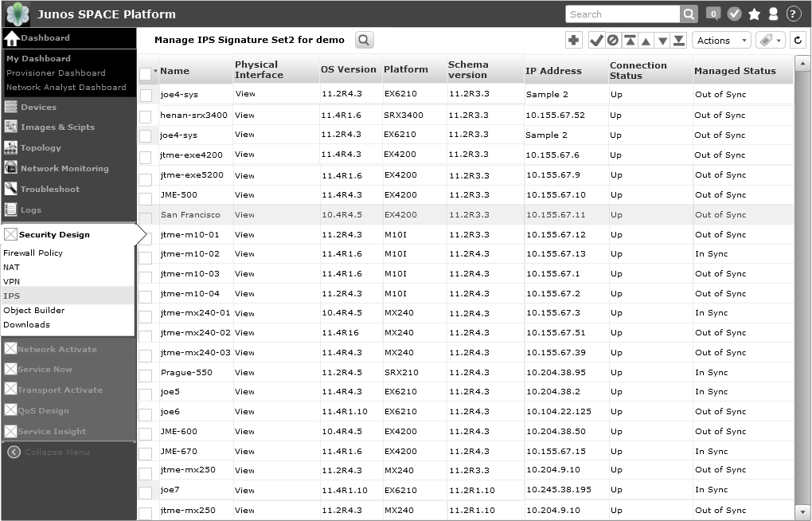Click the Collapse Menu arrow icon
This screenshot has width=812, height=521.
tap(14, 452)
